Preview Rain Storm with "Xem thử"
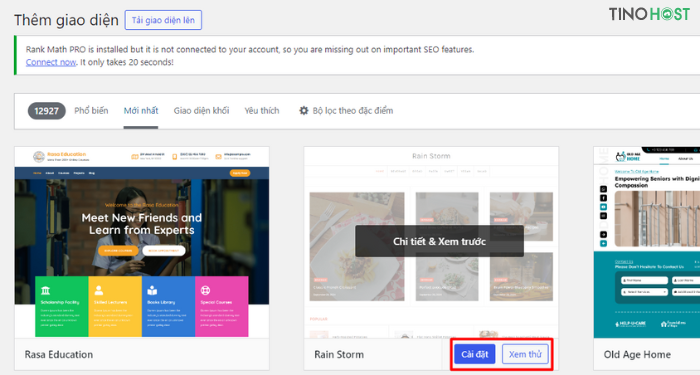The height and width of the screenshot is (375, 700). pyautogui.click(x=525, y=354)
